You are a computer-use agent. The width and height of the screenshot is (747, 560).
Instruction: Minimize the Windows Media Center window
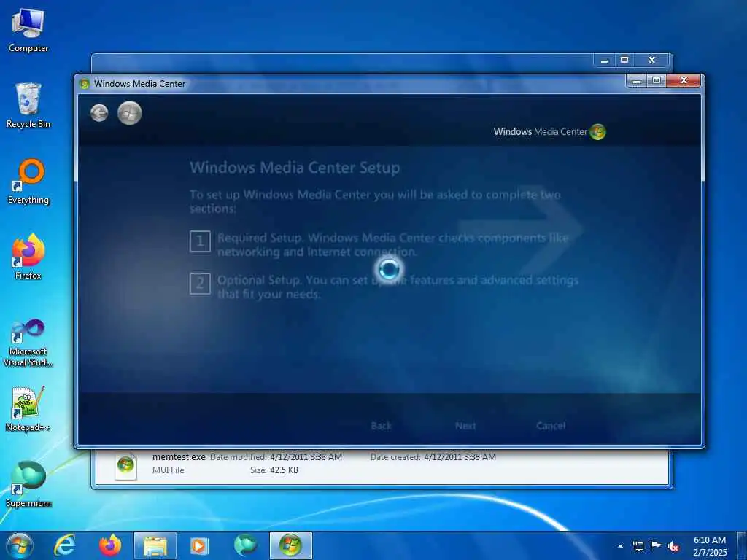coord(636,82)
